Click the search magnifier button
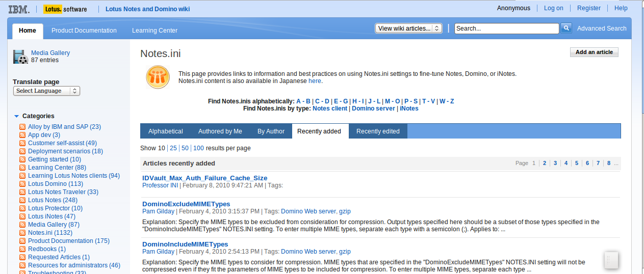The image size is (644, 274). [566, 29]
